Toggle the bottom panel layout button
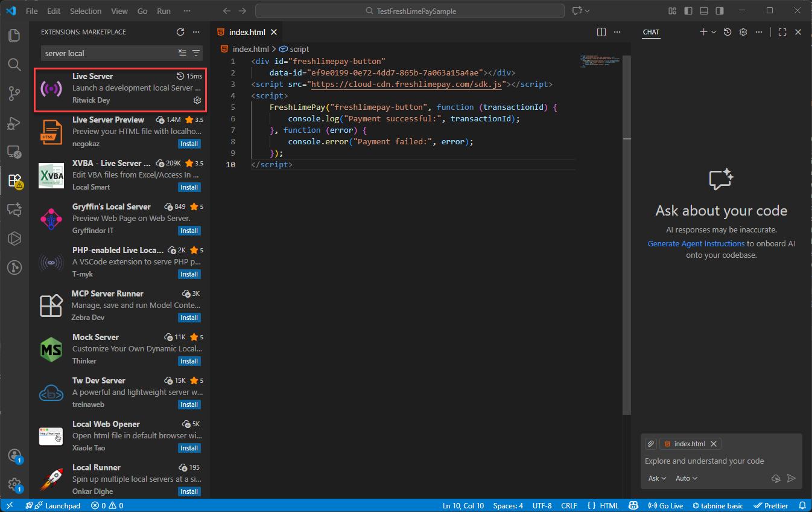This screenshot has height=512, width=812. coord(703,11)
